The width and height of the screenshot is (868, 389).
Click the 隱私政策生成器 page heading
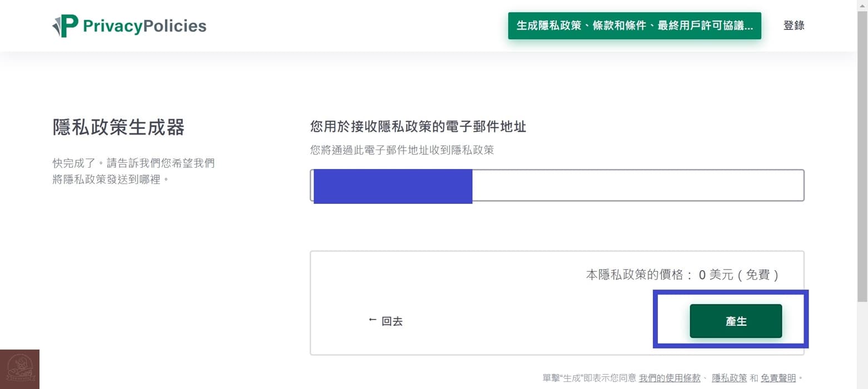tap(118, 128)
